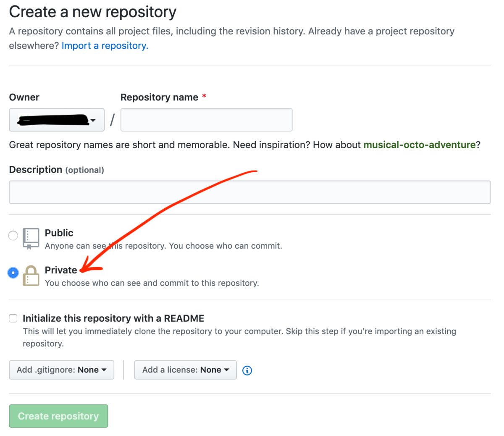Viewport: 504px width, 436px height.
Task: Use the musical-octo-adventure name suggestion
Action: tap(419, 145)
